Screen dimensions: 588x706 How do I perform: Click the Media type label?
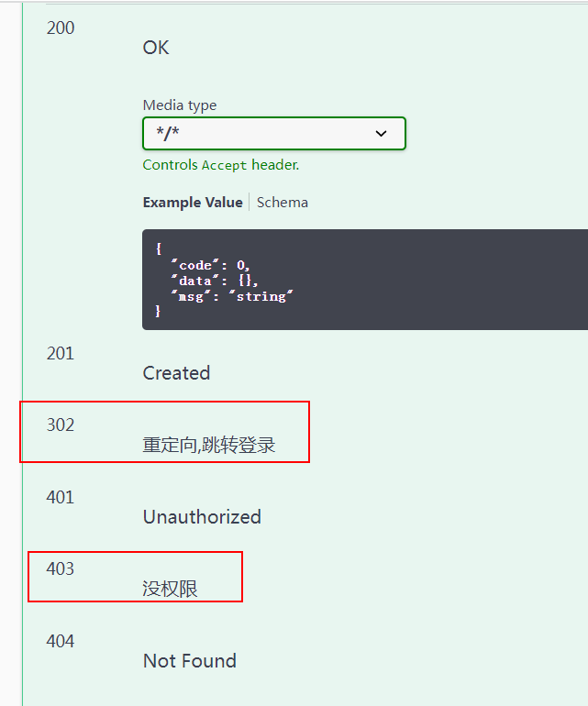(180, 105)
